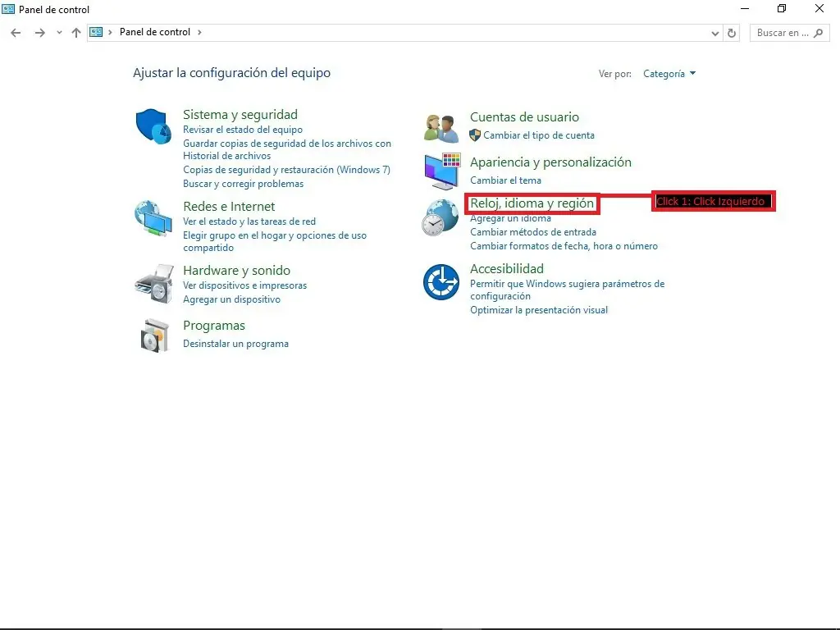Open the Sistema y seguridad category
Viewport: 840px width, 630px height.
coord(240,115)
